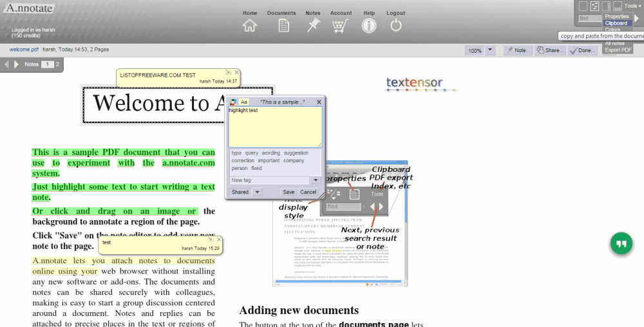Click the Account menu label
The image size is (644, 327).
341,13
